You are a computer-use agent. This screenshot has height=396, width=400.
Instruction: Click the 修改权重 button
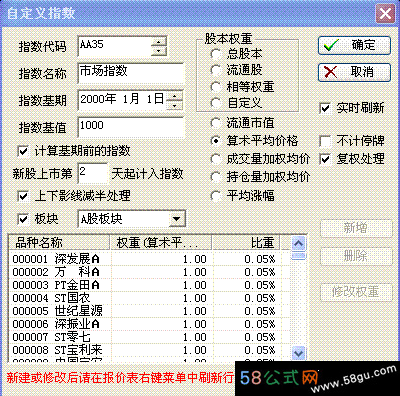pos(356,292)
